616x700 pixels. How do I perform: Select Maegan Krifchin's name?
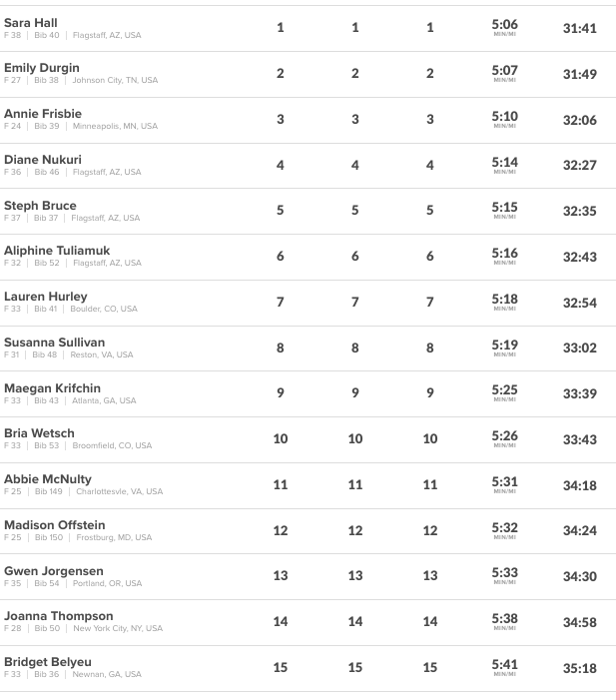pos(52,388)
